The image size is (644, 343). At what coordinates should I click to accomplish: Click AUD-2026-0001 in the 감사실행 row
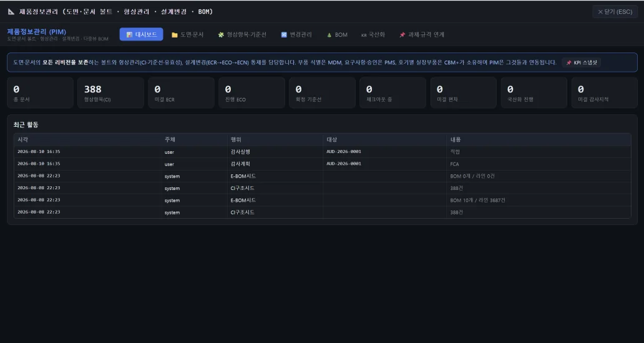coord(344,152)
